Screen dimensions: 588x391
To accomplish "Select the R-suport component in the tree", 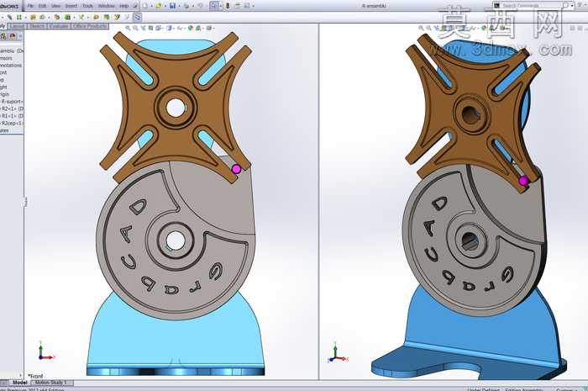I will point(12,101).
